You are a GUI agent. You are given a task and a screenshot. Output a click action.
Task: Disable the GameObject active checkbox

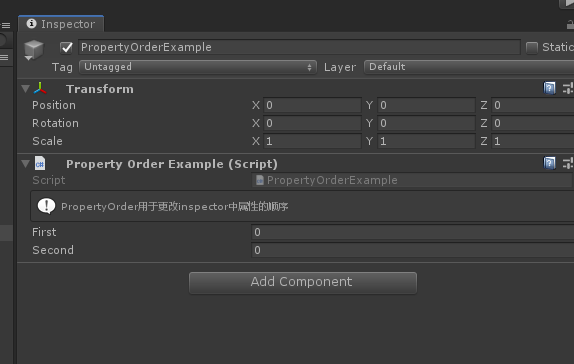click(x=66, y=48)
